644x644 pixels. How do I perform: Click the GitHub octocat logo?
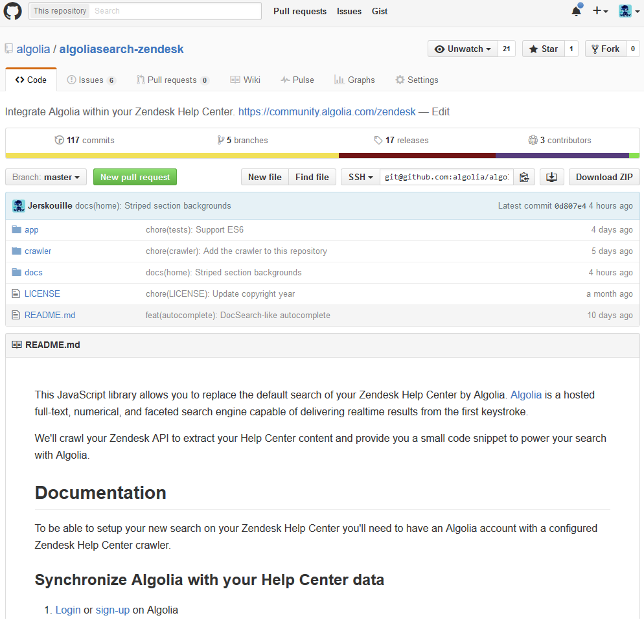[x=12, y=11]
